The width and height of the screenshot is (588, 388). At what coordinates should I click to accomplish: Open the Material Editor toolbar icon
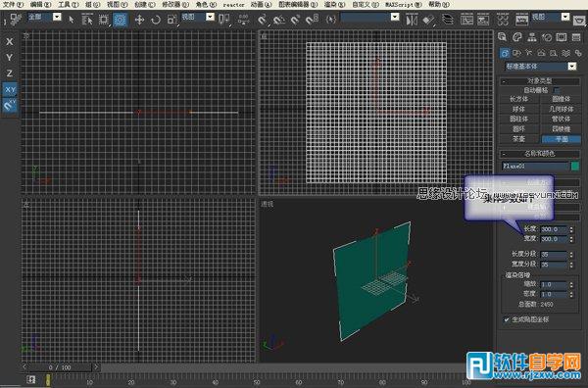(x=503, y=20)
